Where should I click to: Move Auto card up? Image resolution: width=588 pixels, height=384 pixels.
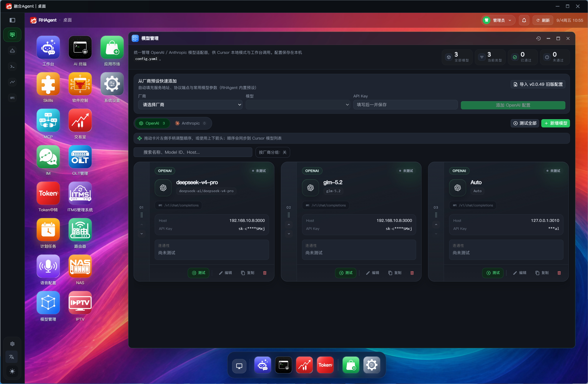[x=436, y=225]
